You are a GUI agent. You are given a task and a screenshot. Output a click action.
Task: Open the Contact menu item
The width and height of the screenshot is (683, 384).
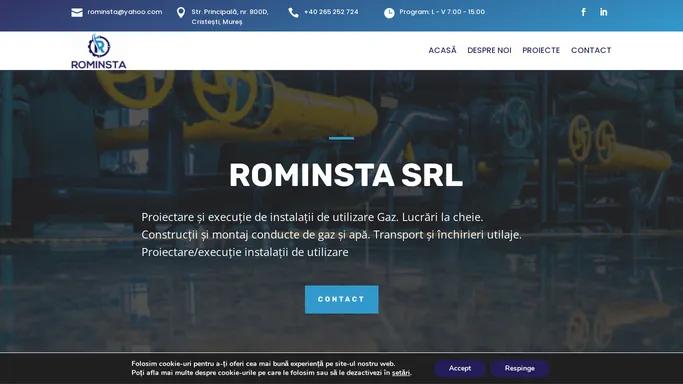[x=591, y=50]
